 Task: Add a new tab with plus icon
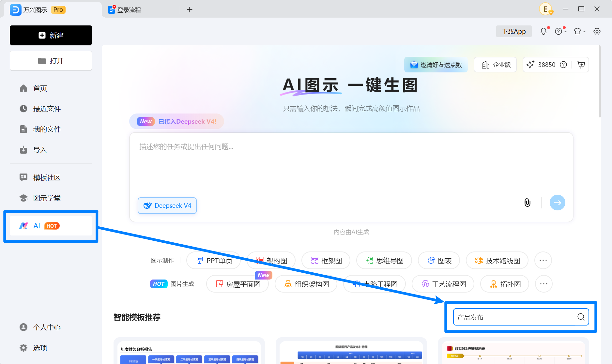(190, 10)
